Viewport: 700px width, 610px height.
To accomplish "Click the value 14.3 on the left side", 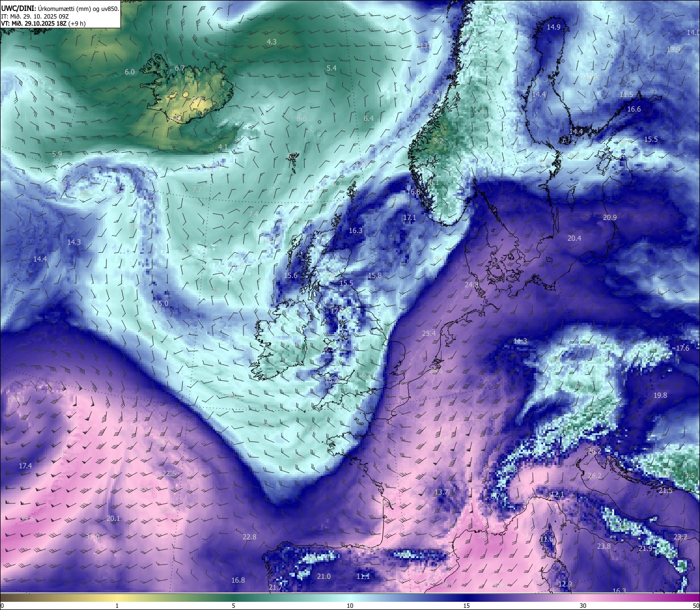I will (74, 242).
